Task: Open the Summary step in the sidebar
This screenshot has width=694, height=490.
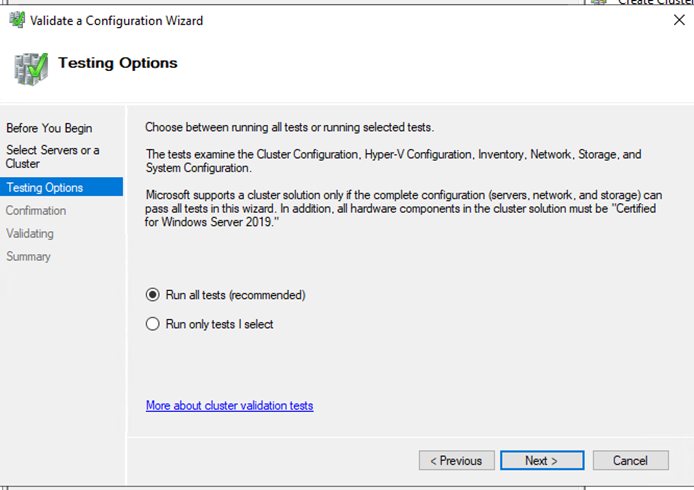Action: pos(28,257)
